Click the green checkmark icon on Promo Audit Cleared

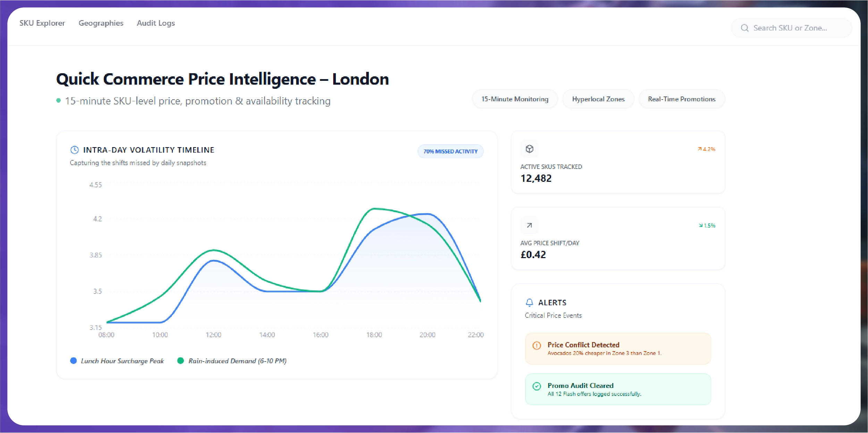pos(537,386)
